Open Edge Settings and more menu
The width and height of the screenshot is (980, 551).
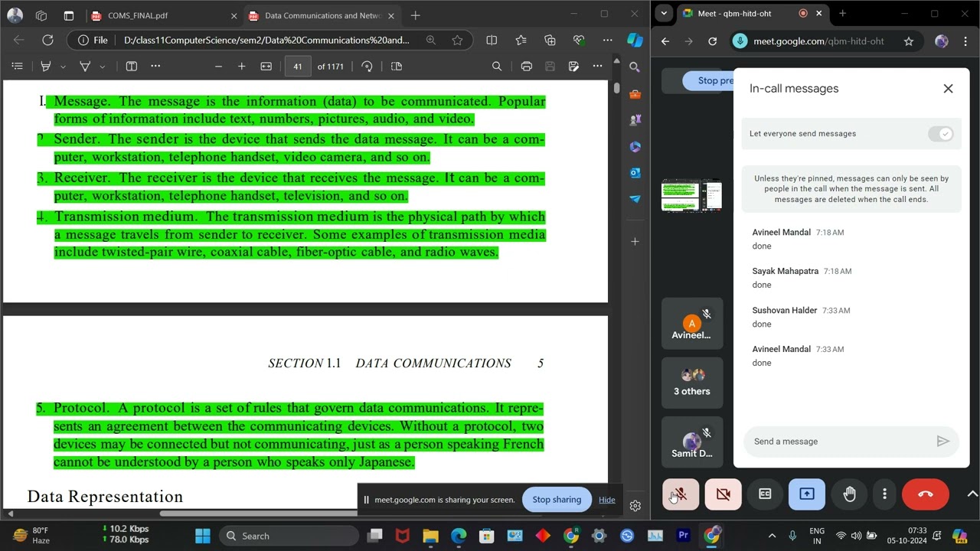pyautogui.click(x=607, y=40)
